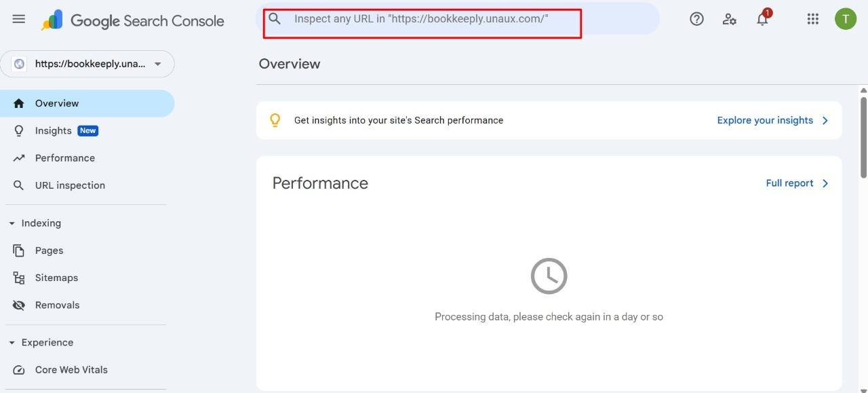Viewport: 868px width, 393px height.
Task: Click the Google Search Console logo
Action: tap(133, 21)
